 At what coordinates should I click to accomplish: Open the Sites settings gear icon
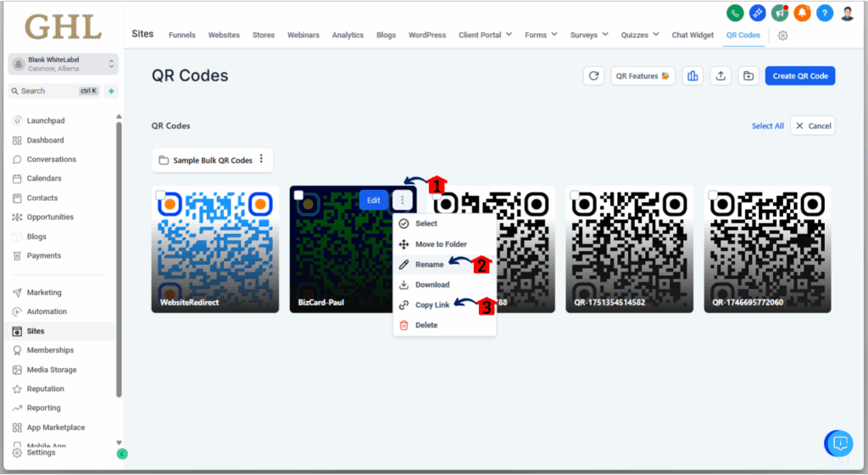click(782, 36)
